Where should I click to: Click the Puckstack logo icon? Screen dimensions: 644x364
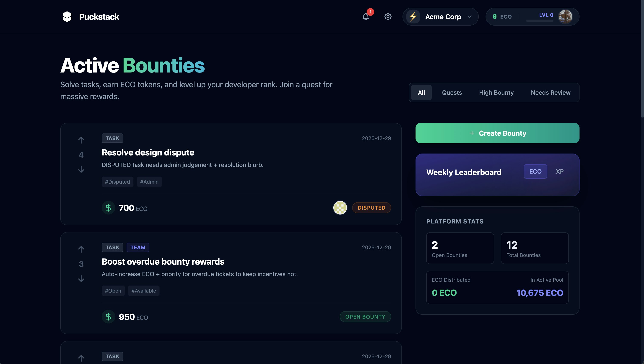[x=67, y=17]
